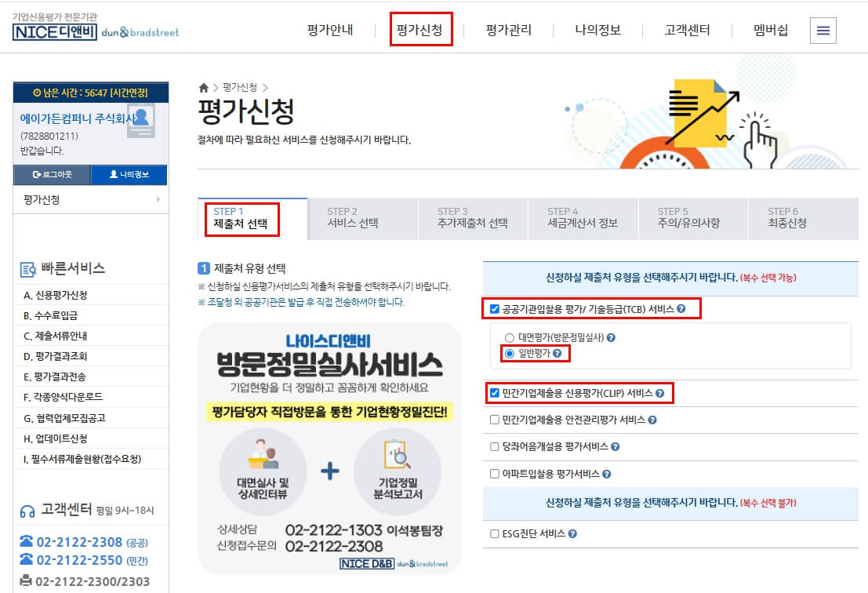Image resolution: width=868 pixels, height=593 pixels.
Task: Check the 당좌어음개설용 평가서비스 checkbox
Action: click(x=494, y=446)
